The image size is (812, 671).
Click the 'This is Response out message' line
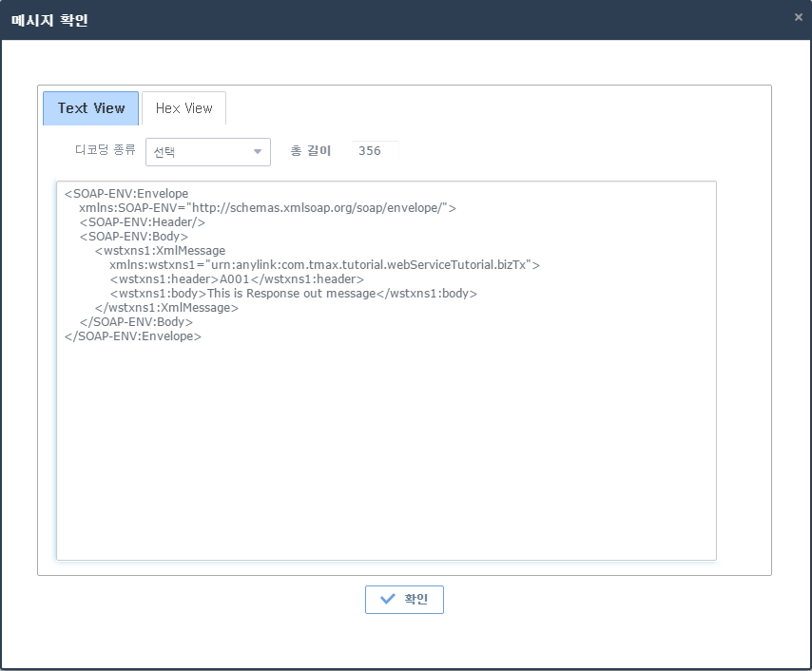point(293,294)
